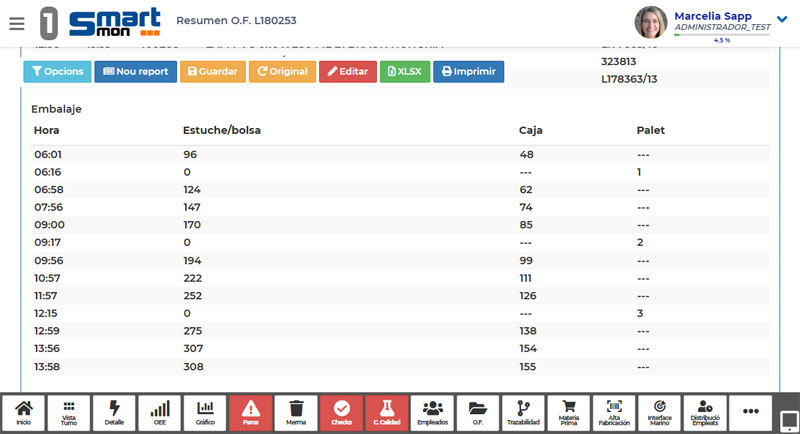Expand user profile dropdown arrow

pyautogui.click(x=782, y=18)
